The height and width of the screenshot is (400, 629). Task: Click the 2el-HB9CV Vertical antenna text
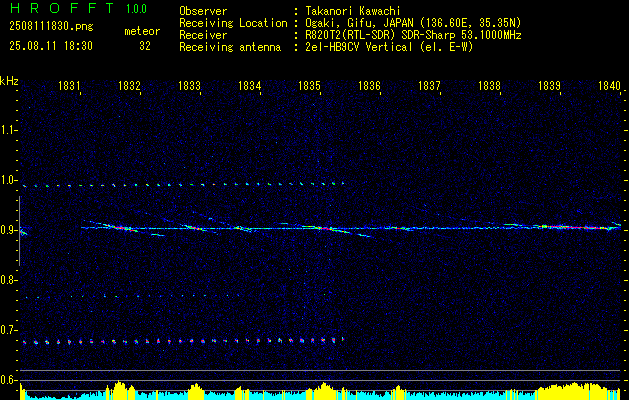[x=389, y=47]
